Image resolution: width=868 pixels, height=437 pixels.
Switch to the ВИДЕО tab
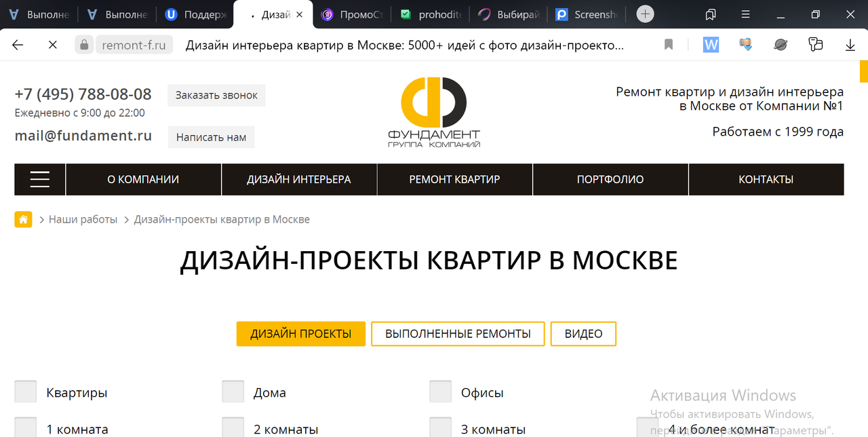(583, 334)
